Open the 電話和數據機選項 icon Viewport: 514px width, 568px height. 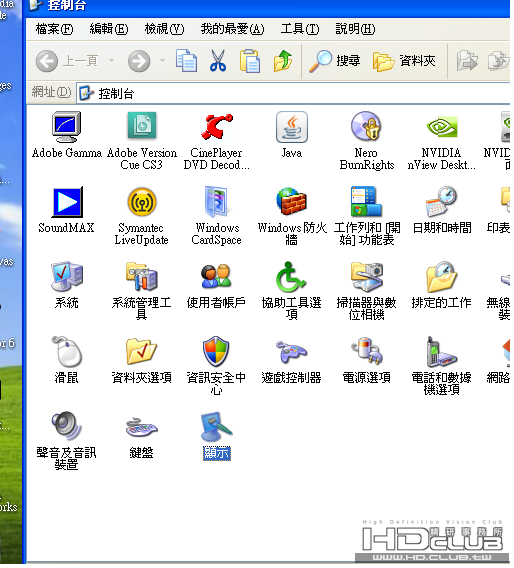pyautogui.click(x=442, y=351)
